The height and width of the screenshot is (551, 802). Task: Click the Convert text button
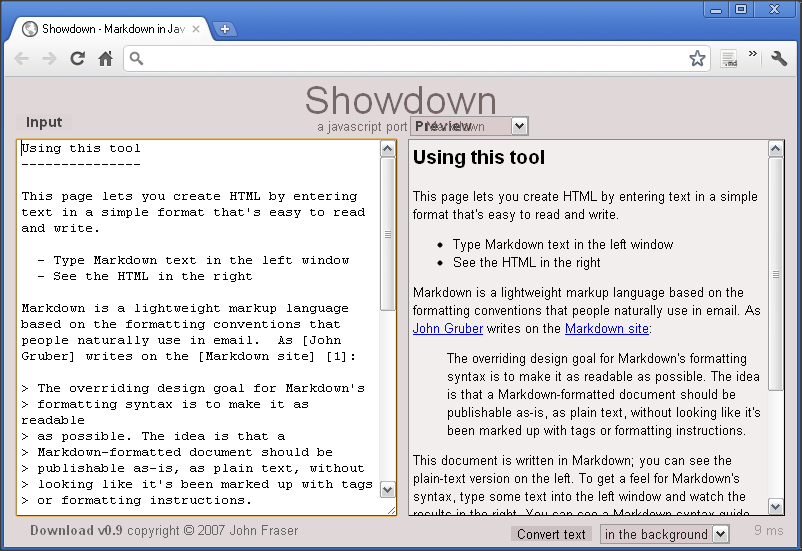pos(551,534)
